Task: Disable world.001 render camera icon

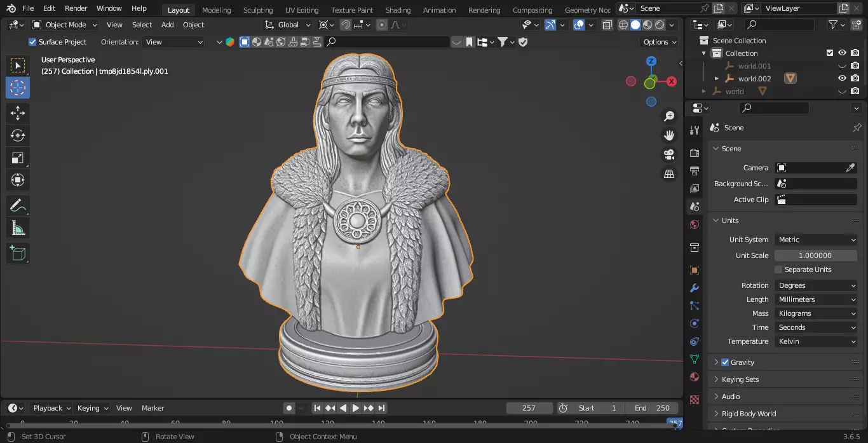Action: pos(855,66)
